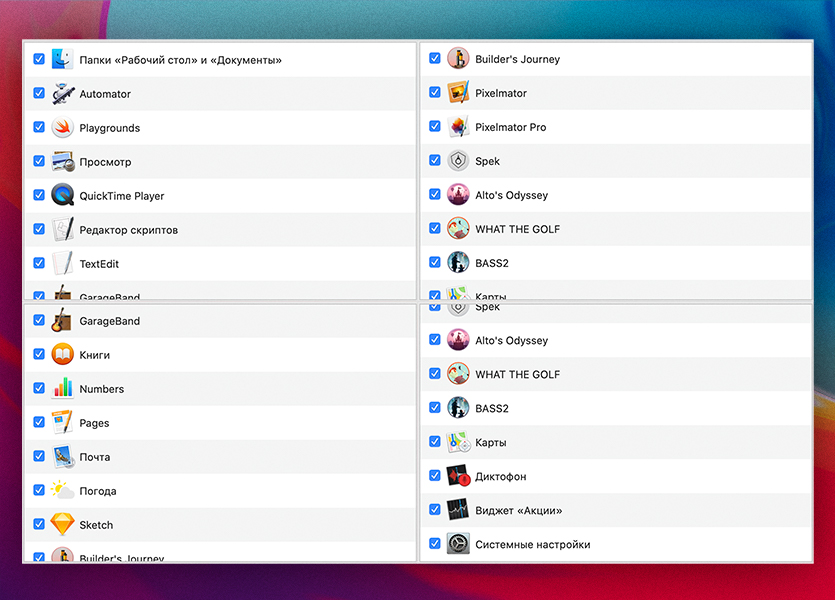The width and height of the screenshot is (835, 600).
Task: Click the Numbers row label text
Action: pos(102,389)
